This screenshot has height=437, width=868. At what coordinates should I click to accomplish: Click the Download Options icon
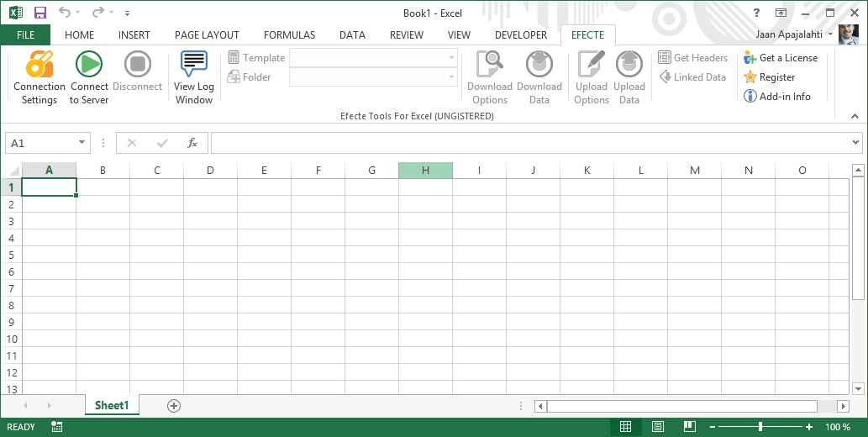click(489, 64)
